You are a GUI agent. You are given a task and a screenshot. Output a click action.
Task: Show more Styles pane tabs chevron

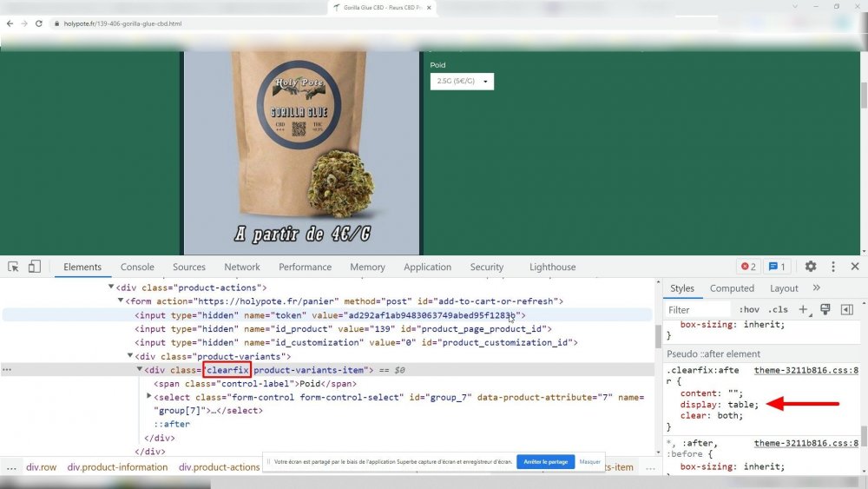coord(817,288)
